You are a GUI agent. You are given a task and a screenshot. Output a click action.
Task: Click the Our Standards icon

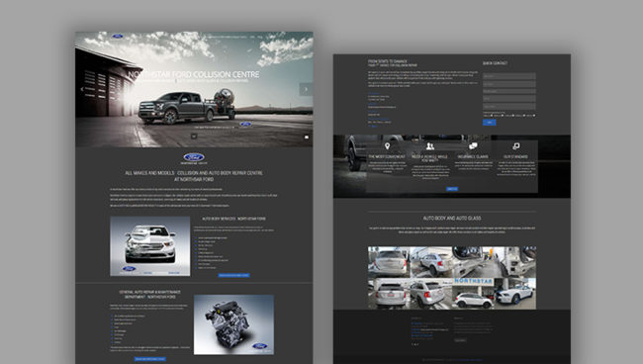point(515,146)
